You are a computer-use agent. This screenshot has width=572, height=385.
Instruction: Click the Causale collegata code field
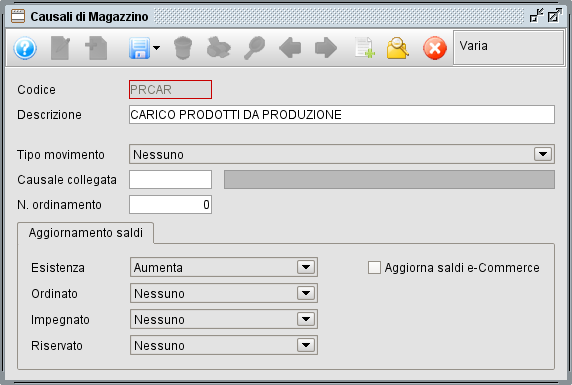(170, 180)
